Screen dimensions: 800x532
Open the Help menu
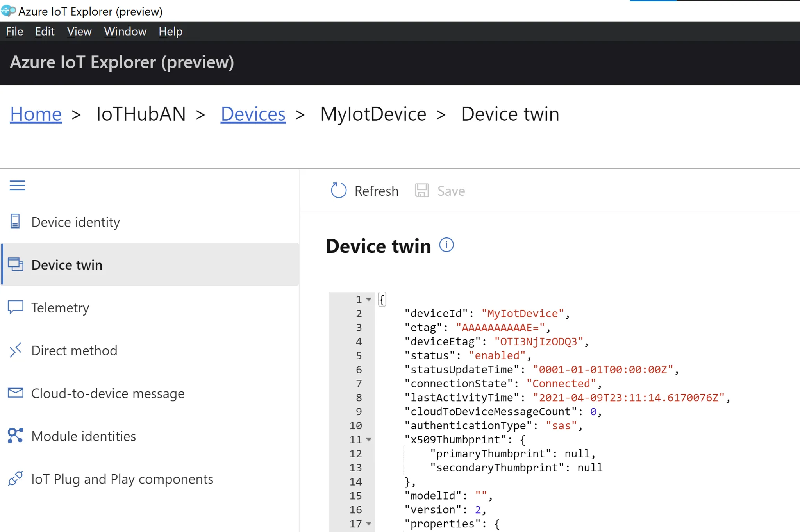pos(170,31)
